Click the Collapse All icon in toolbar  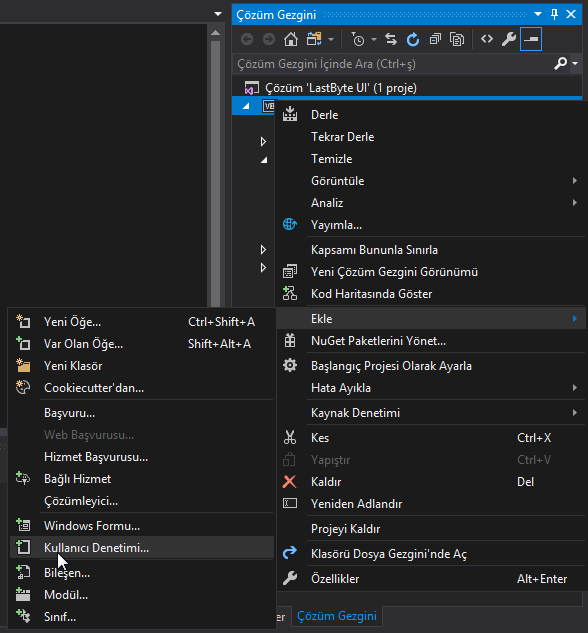tap(435, 39)
